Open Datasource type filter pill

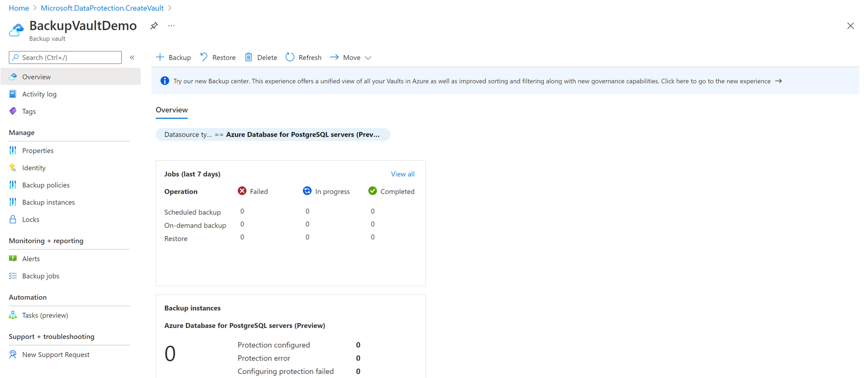point(272,134)
